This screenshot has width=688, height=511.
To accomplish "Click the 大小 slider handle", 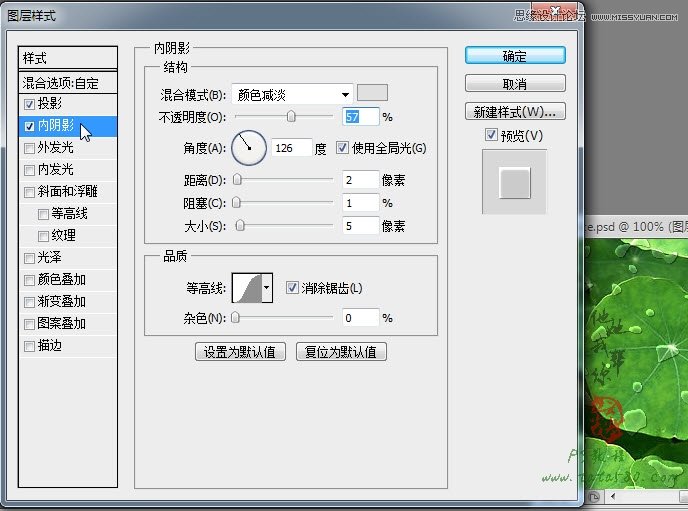I will (240, 225).
